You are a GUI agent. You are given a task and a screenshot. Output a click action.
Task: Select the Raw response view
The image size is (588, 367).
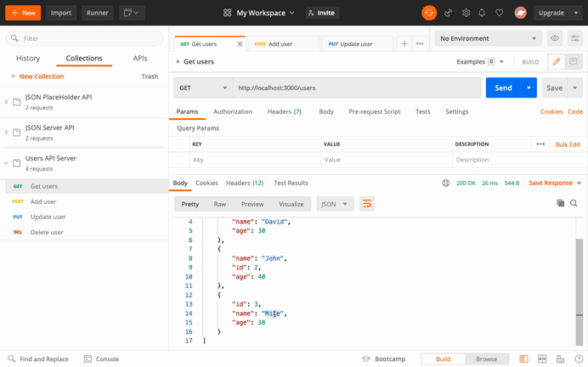220,204
